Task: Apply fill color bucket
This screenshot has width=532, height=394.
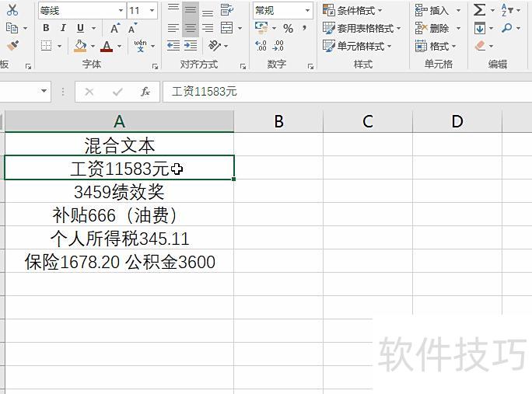Action: (x=80, y=45)
